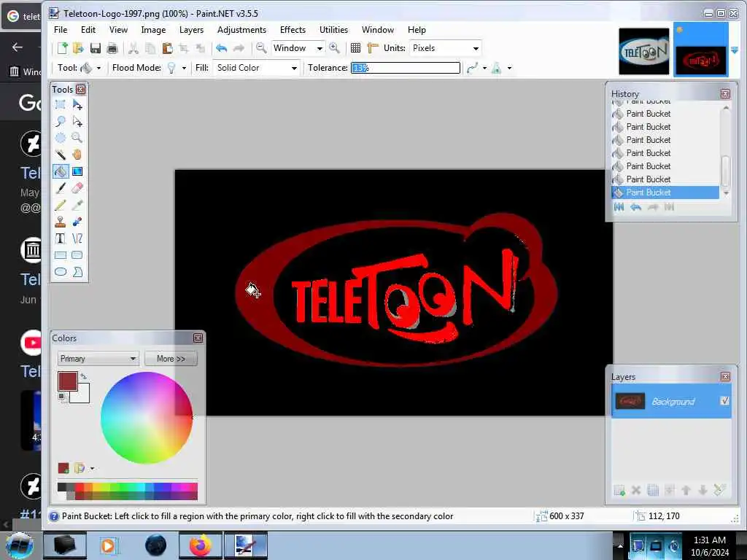Click the New file toolbar icon
Screen dimensions: 747x560
[x=63, y=48]
